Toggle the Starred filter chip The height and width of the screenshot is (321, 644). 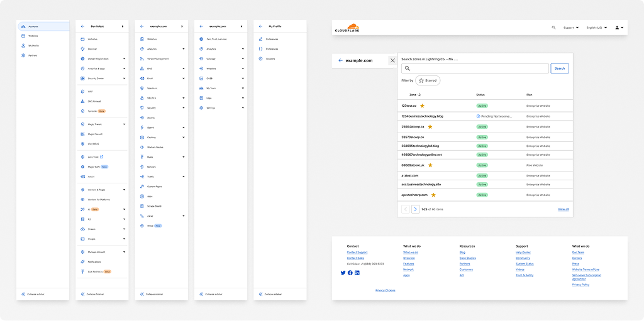pyautogui.click(x=428, y=80)
